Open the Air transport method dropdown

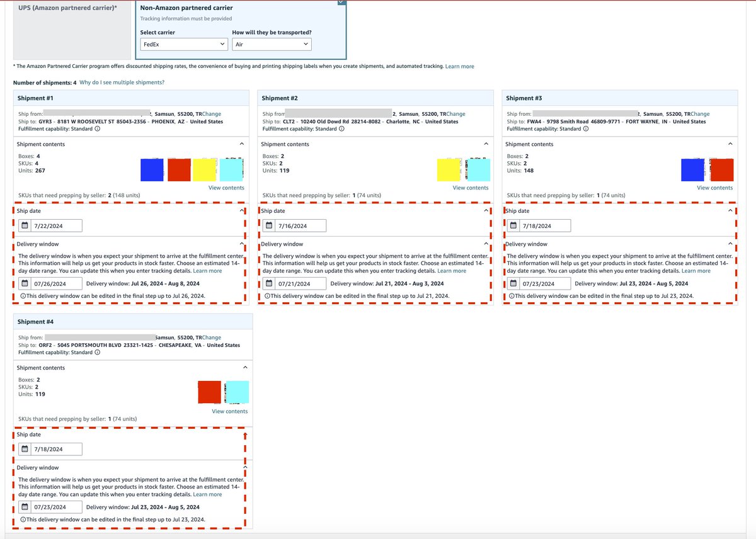[x=272, y=44]
